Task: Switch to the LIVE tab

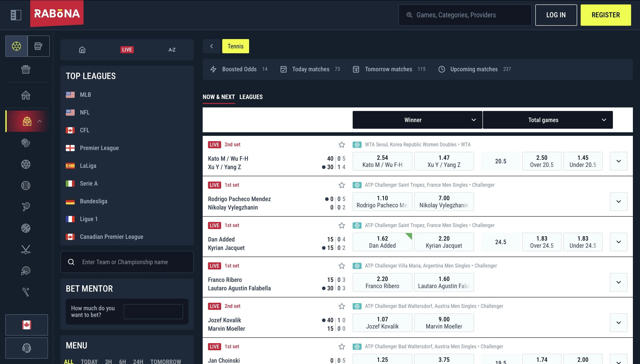Action: click(x=127, y=50)
